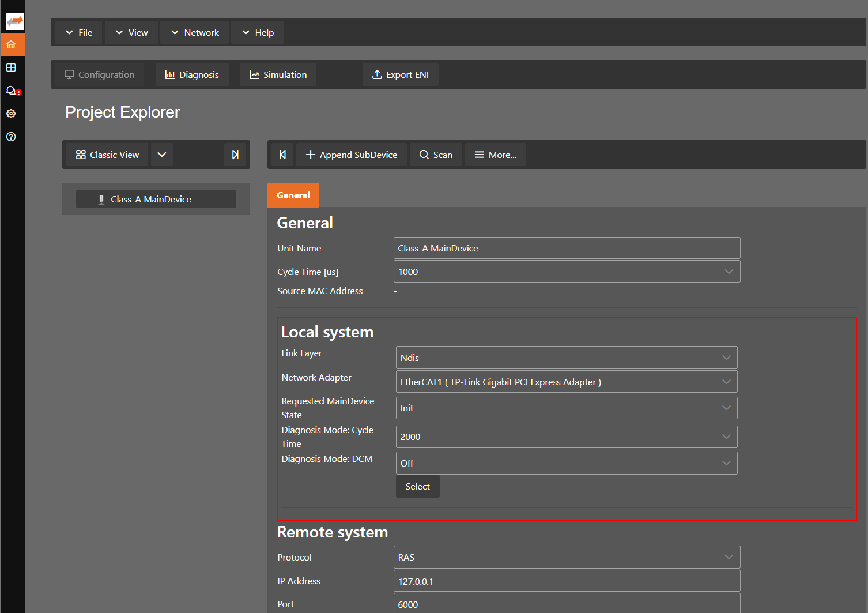Open the Network Adapter dropdown
868x613 pixels.
[567, 382]
